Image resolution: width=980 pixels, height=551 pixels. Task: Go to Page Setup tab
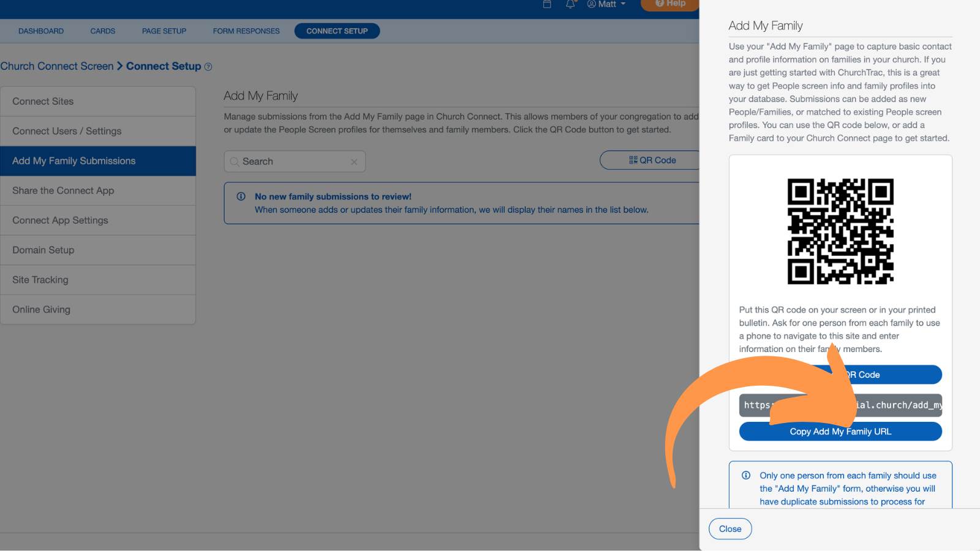point(164,31)
